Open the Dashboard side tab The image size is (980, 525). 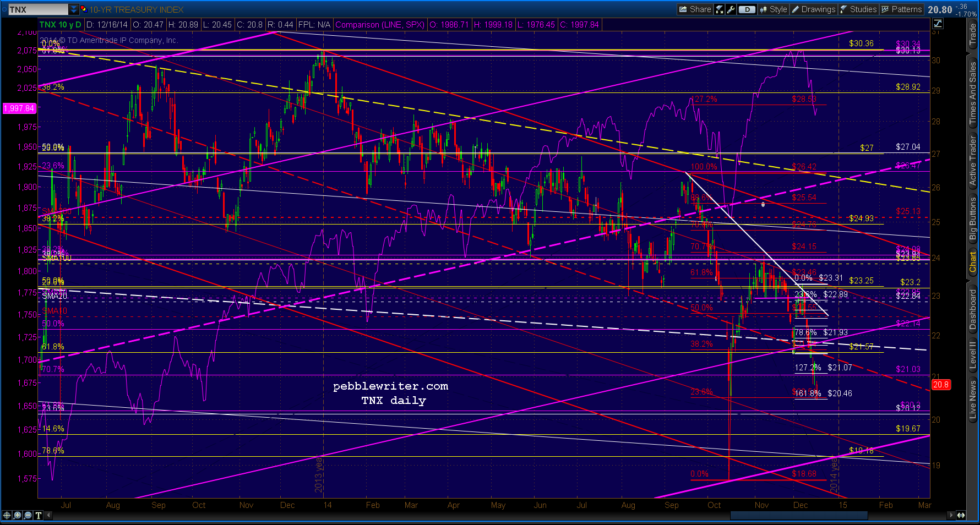click(973, 309)
